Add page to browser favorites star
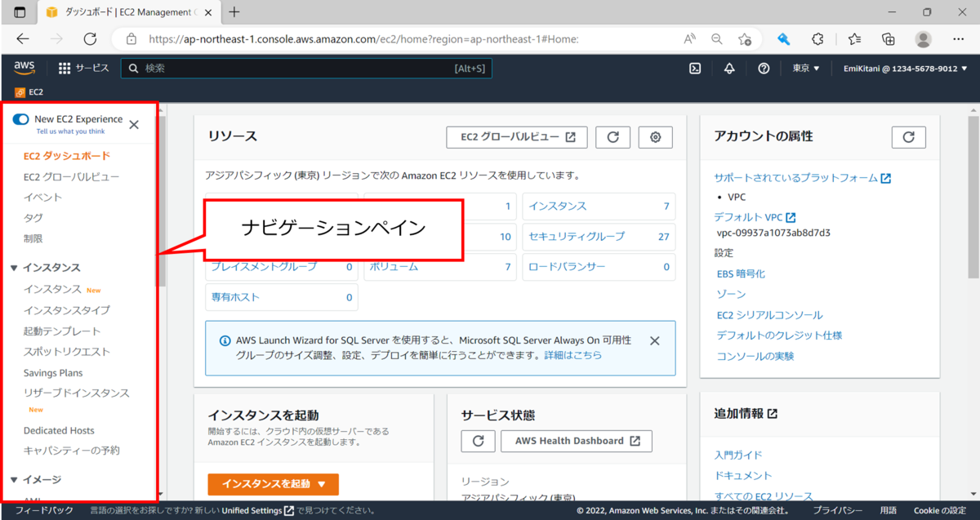 [744, 38]
